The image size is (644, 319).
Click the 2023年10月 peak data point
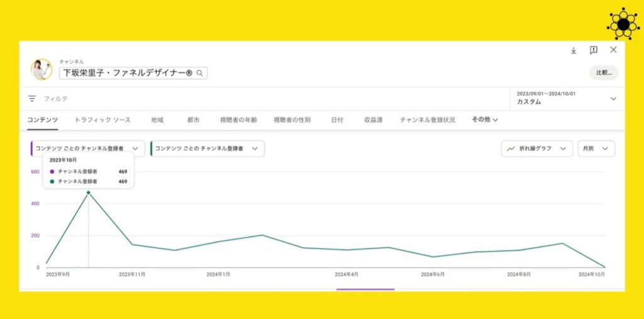pyautogui.click(x=88, y=193)
